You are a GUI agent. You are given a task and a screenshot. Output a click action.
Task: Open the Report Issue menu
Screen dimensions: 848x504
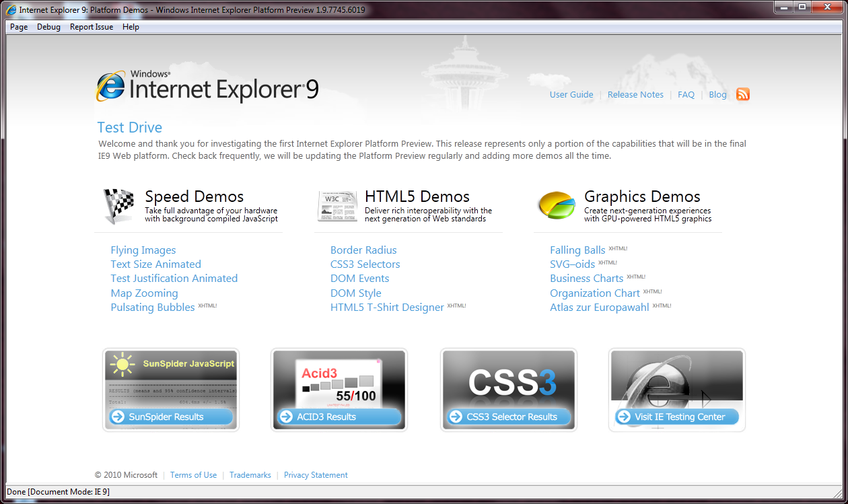pyautogui.click(x=92, y=27)
